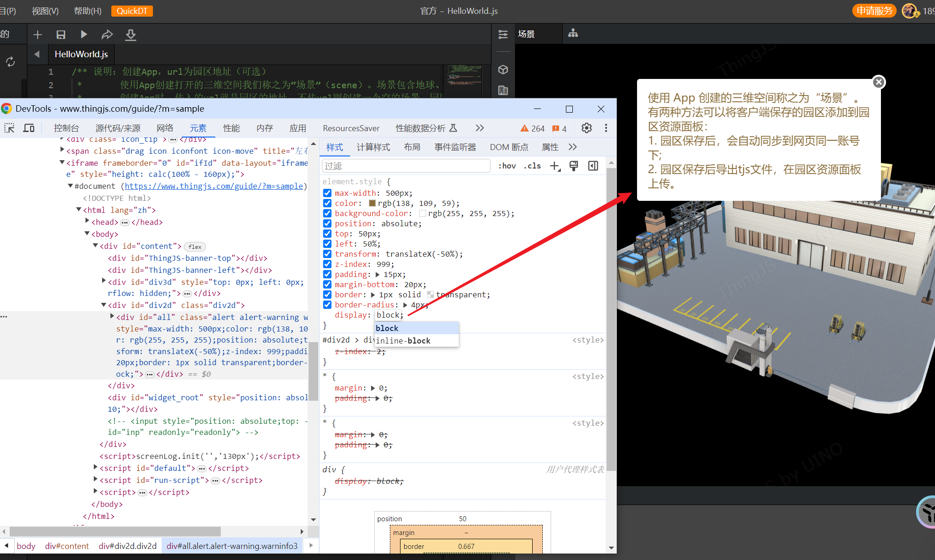
Task: Show more style panes with the double chevron
Action: (573, 147)
